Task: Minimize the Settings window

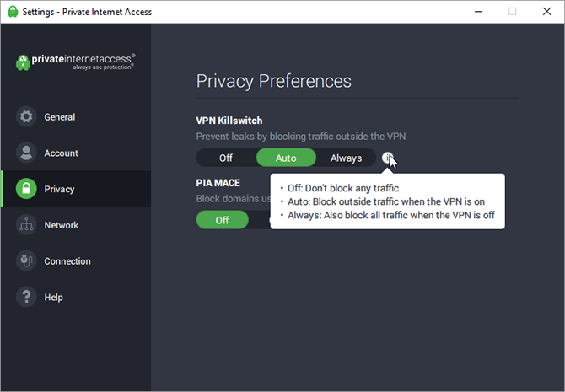Action: [478, 12]
